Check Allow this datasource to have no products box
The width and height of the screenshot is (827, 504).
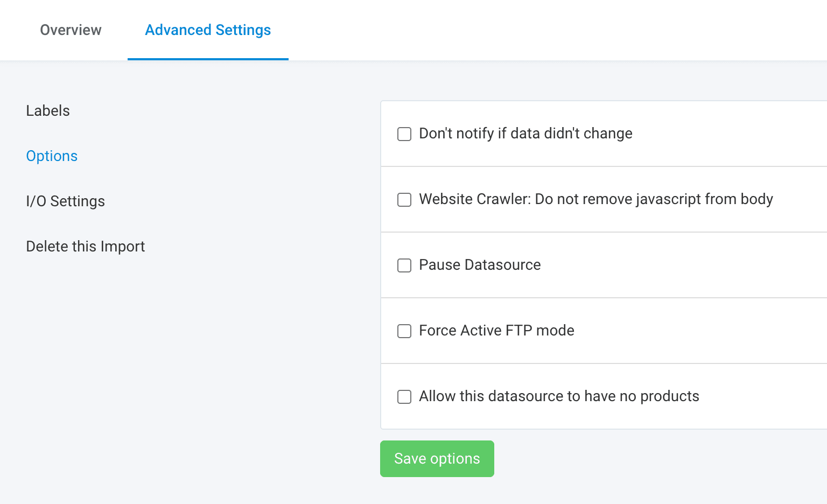404,397
